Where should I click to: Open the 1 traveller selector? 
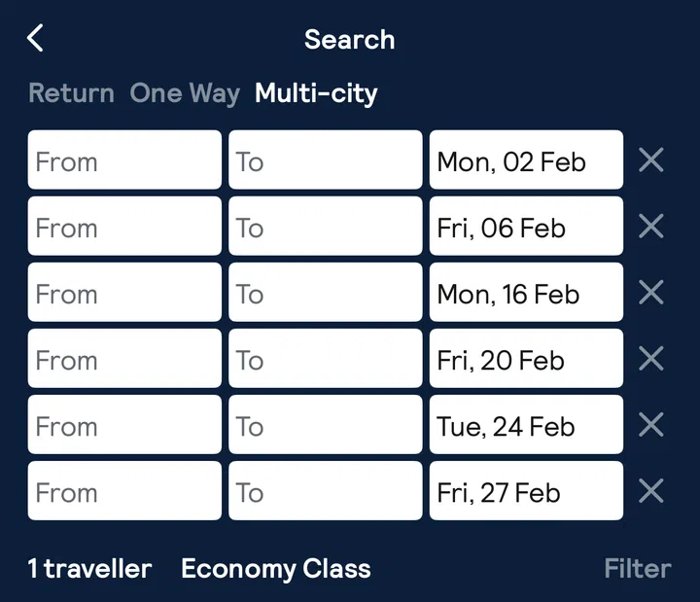(90, 568)
